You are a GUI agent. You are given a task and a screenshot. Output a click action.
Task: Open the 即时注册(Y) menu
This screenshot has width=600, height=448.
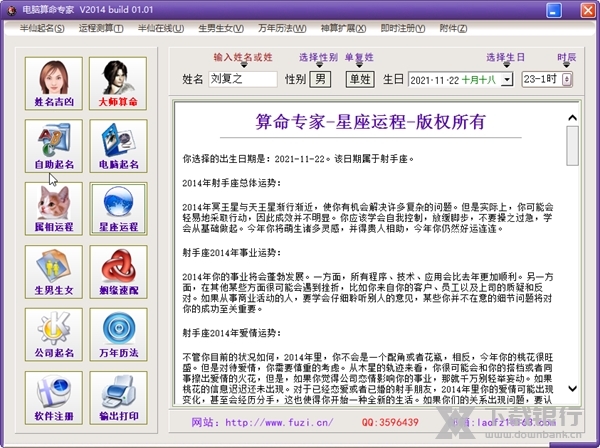tap(403, 28)
